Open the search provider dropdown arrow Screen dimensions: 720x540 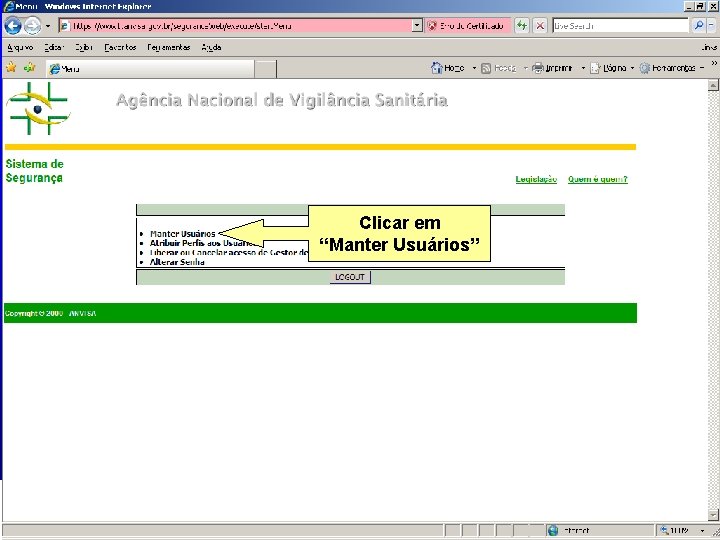point(711,26)
